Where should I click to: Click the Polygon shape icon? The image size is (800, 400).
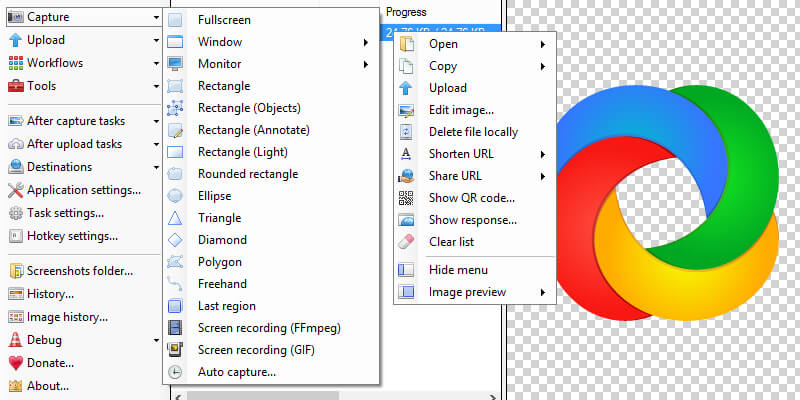point(175,262)
